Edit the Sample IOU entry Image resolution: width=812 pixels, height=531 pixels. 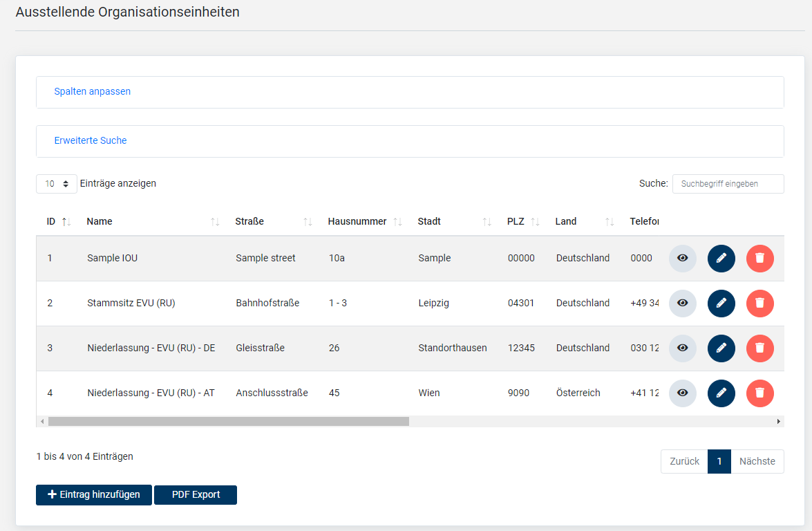[x=721, y=259]
